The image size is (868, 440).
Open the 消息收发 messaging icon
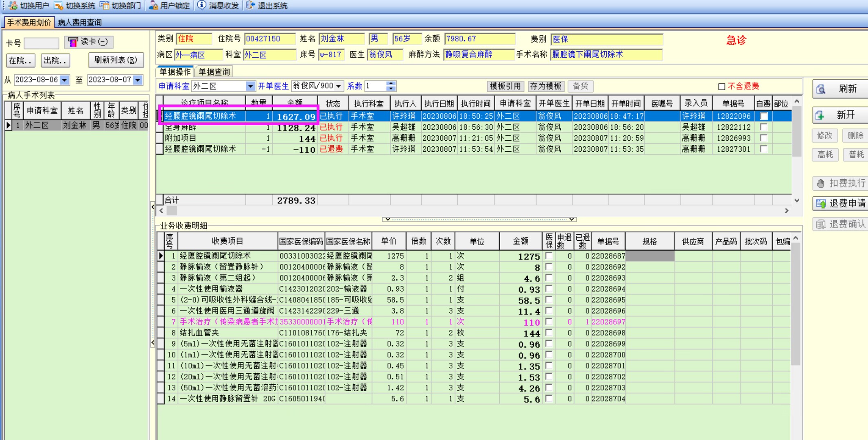(202, 5)
